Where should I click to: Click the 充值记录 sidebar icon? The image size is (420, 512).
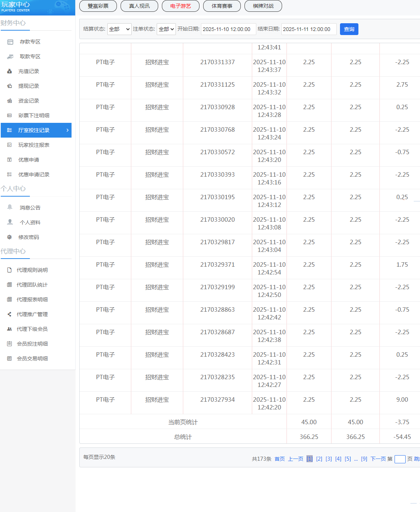10,71
